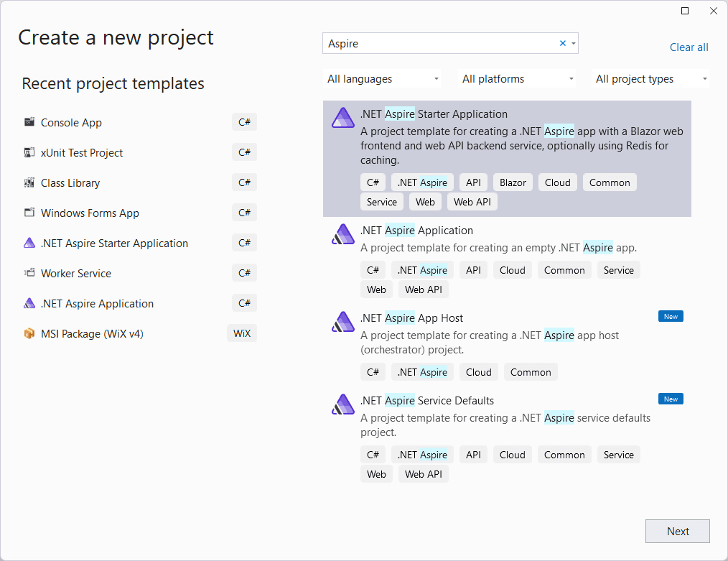Image resolution: width=728 pixels, height=561 pixels.
Task: Open the All platforms filter dropdown
Action: [x=517, y=79]
